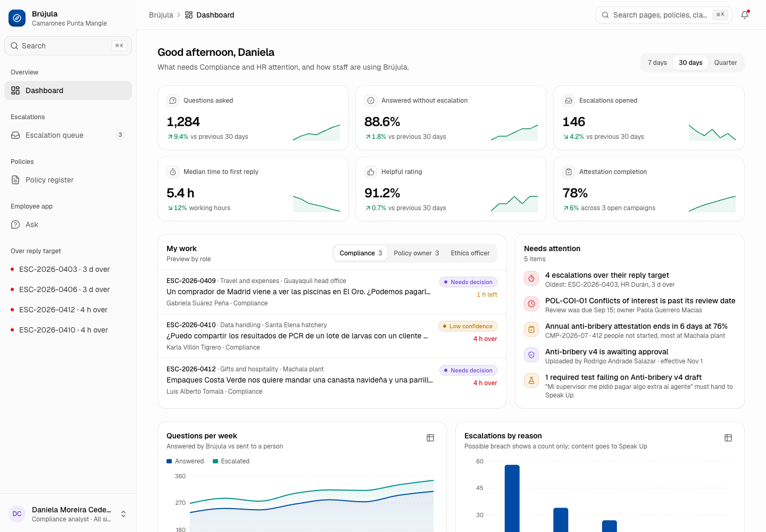Click the Questions asked card icon

(173, 101)
